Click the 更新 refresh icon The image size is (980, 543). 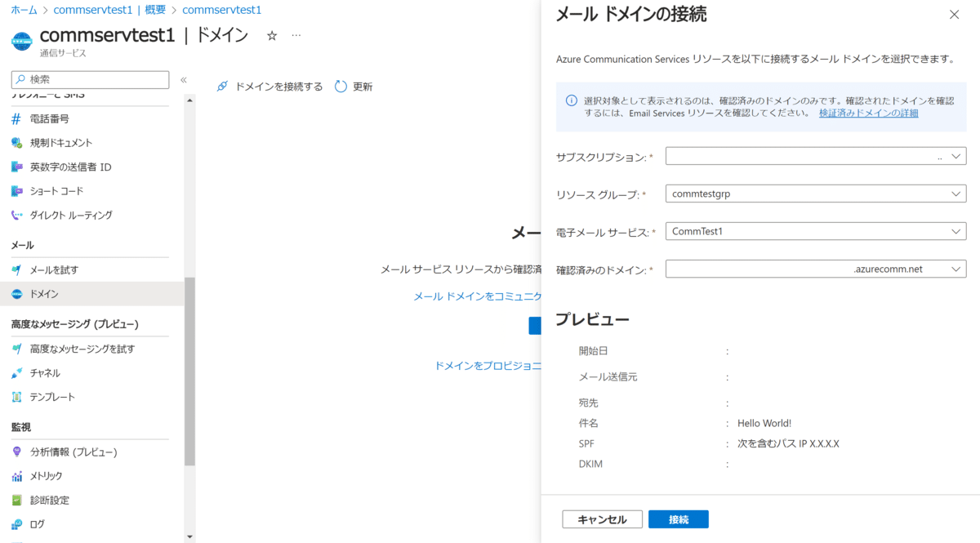[341, 87]
